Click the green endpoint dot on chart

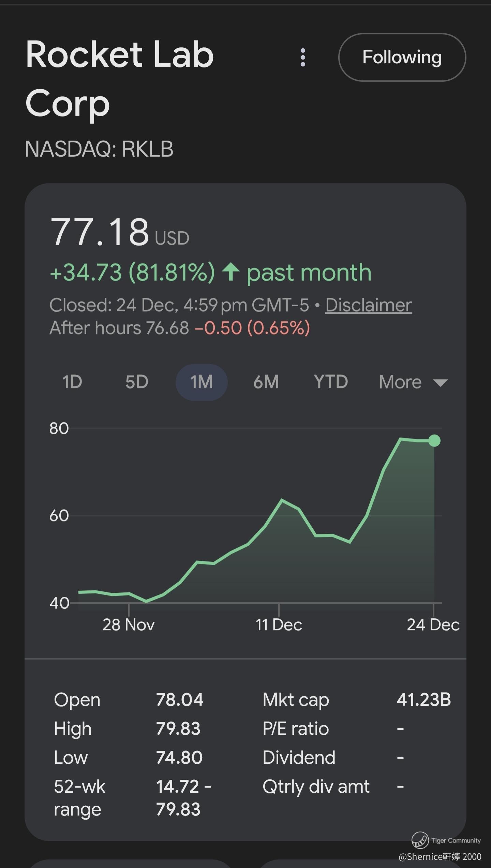(x=434, y=440)
